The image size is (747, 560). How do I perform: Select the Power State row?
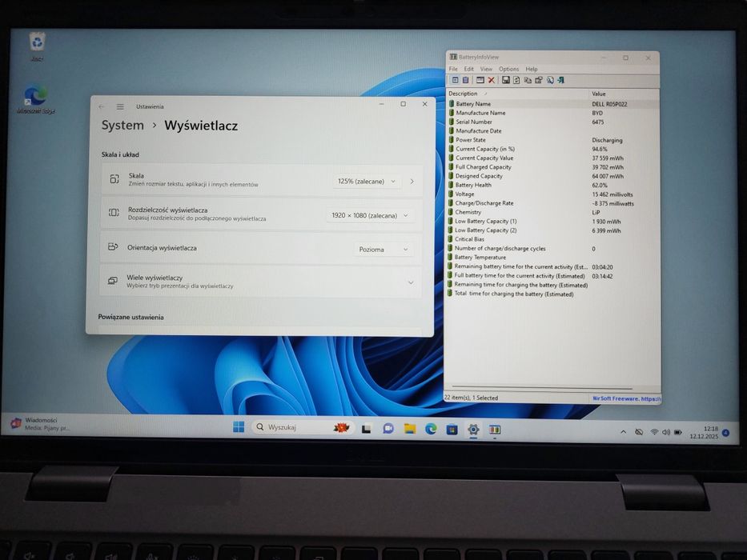pos(552,140)
